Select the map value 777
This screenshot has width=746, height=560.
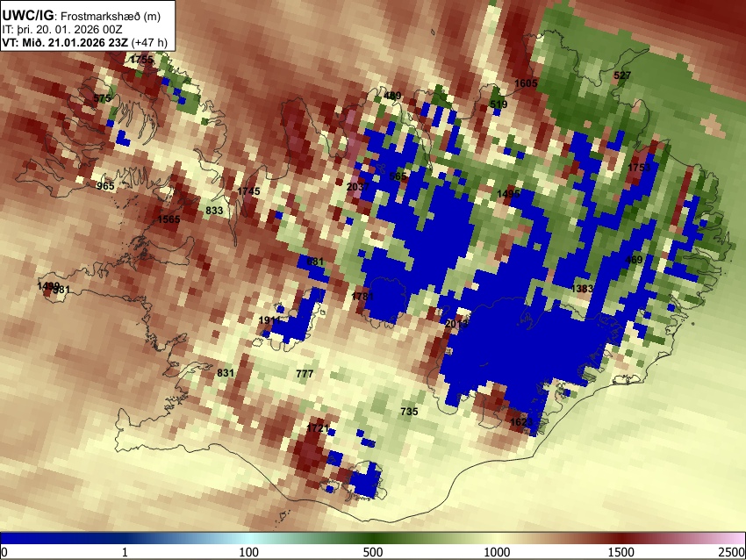pyautogui.click(x=305, y=374)
